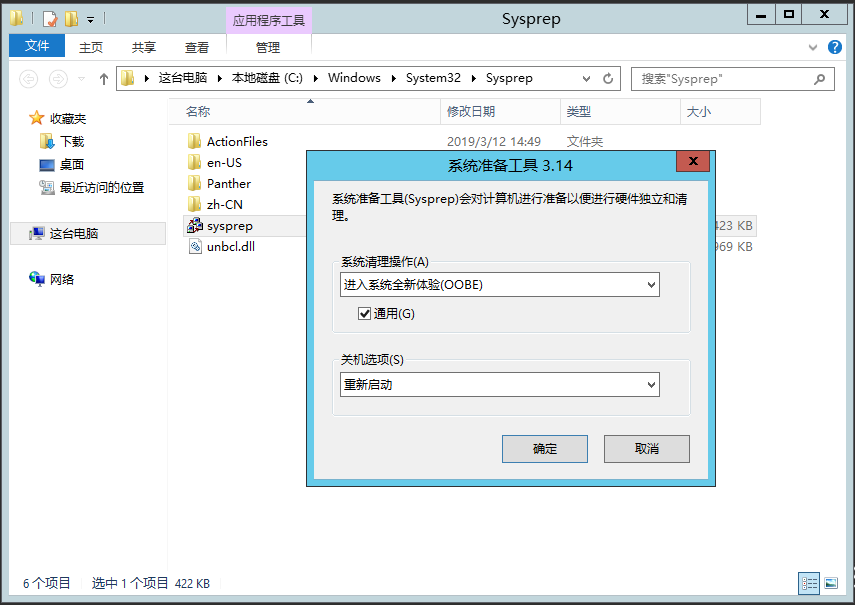Switch to the 查看 ribbon tab
Screen dimensions: 855x605
pyautogui.click(x=197, y=47)
